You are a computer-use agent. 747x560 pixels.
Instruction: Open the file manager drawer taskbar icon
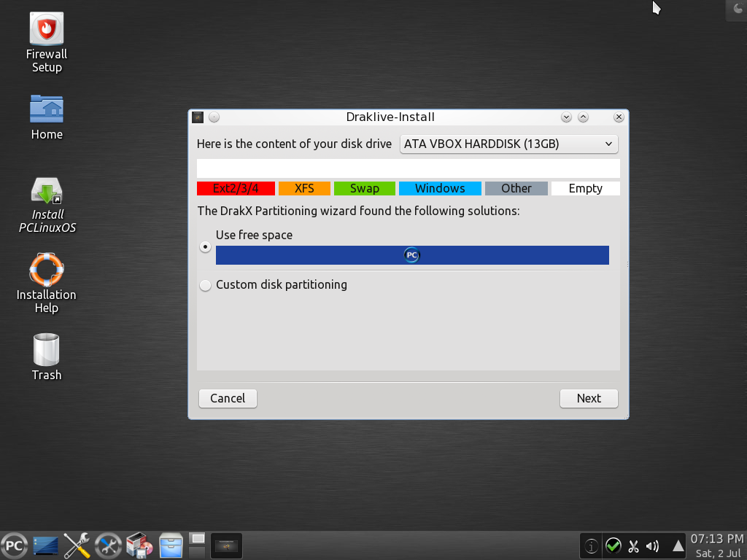click(171, 545)
